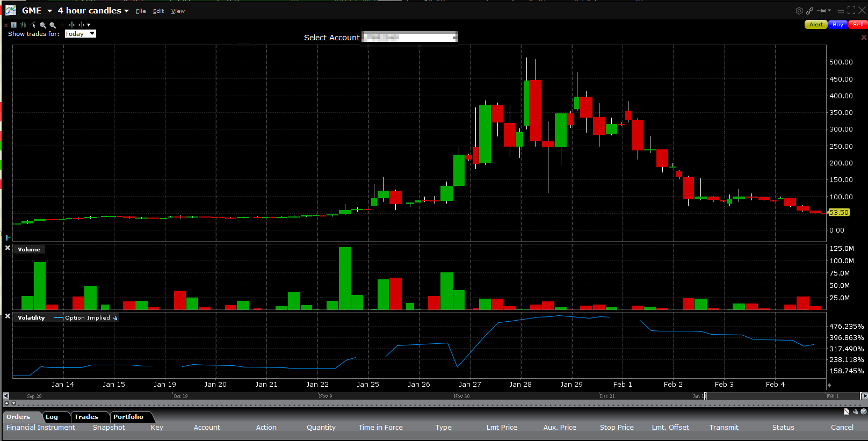Close the Volume sub-chart panel
This screenshot has width=868, height=441.
pyautogui.click(x=8, y=248)
